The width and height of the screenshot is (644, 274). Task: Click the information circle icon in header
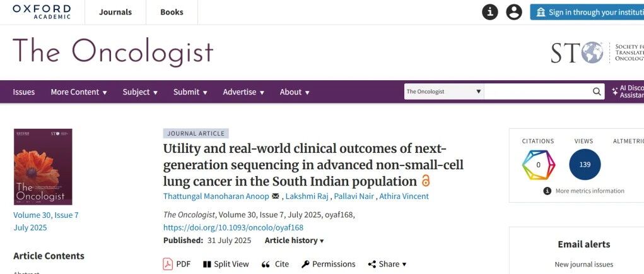coord(489,12)
